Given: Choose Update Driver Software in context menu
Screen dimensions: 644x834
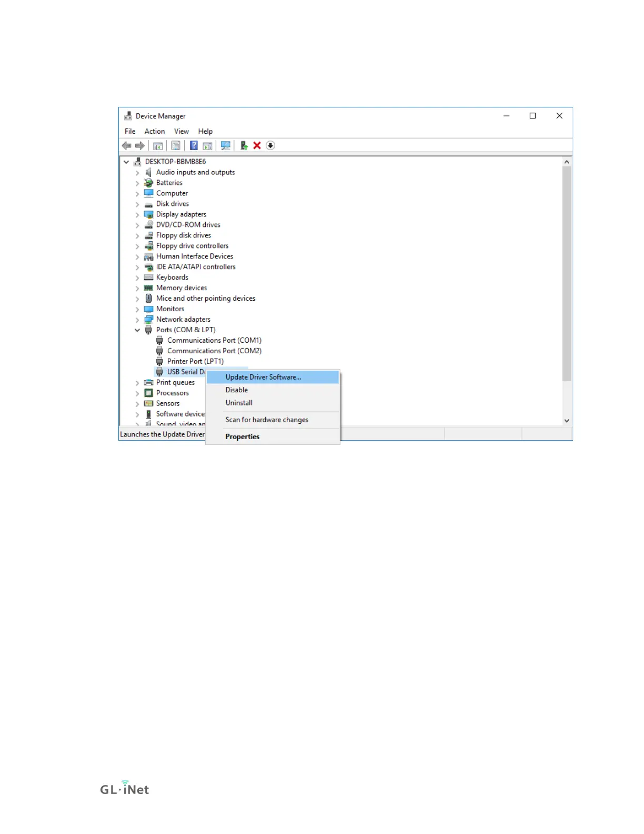Looking at the screenshot, I should [x=273, y=378].
